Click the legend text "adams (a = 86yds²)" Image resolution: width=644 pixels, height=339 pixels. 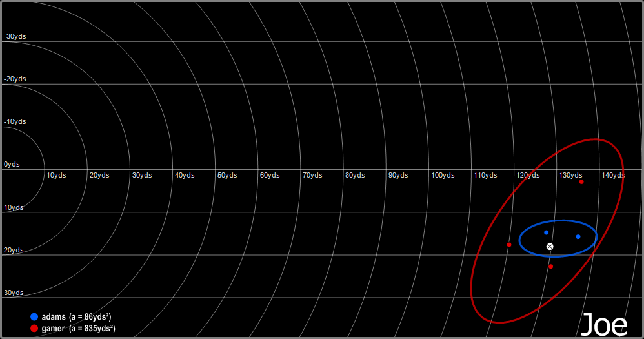pyautogui.click(x=76, y=317)
